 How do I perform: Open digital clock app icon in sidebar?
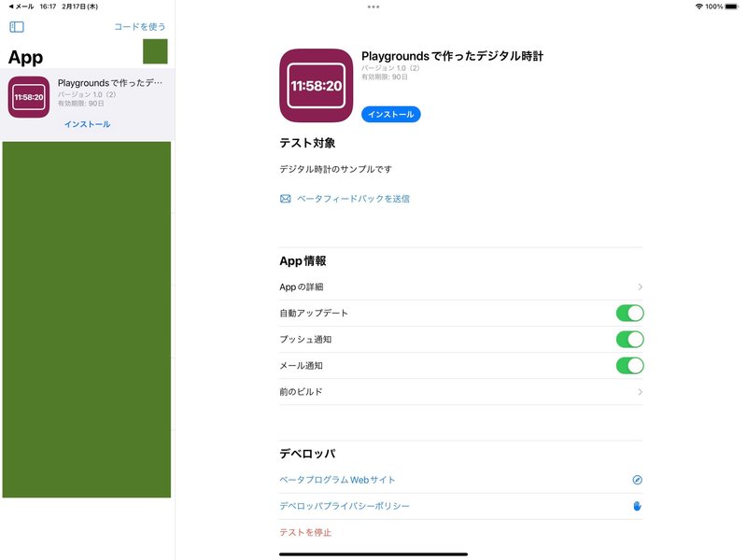click(29, 97)
